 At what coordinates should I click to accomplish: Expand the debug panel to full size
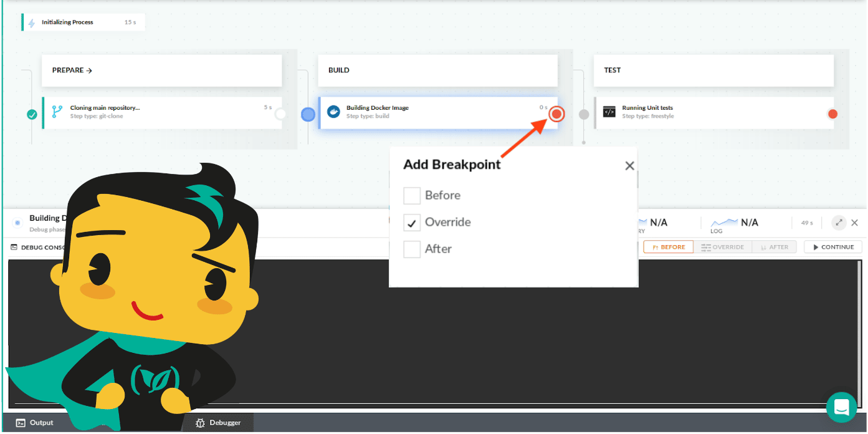click(x=839, y=223)
